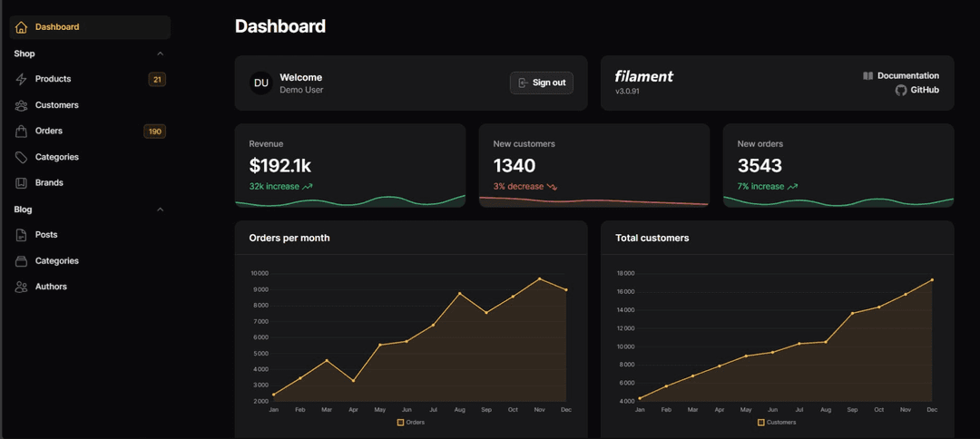Viewport: 980px width, 439px height.
Task: Open the DU user avatar
Action: (261, 83)
